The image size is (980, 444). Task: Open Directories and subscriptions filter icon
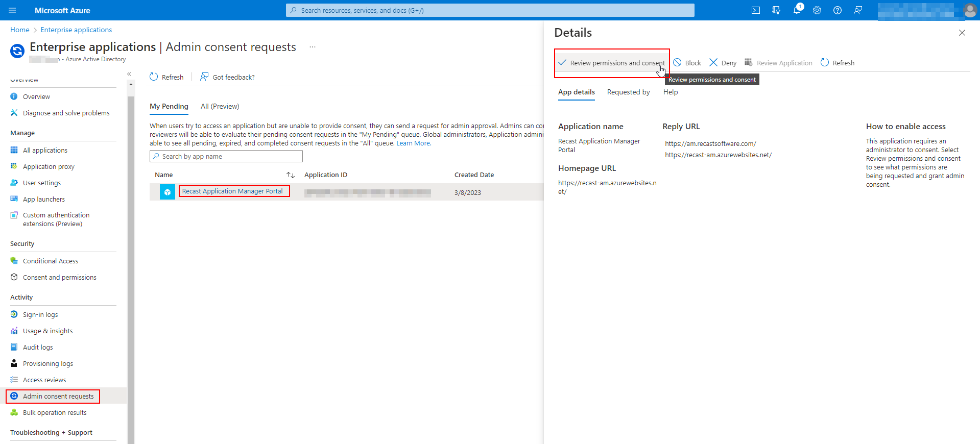pyautogui.click(x=776, y=10)
